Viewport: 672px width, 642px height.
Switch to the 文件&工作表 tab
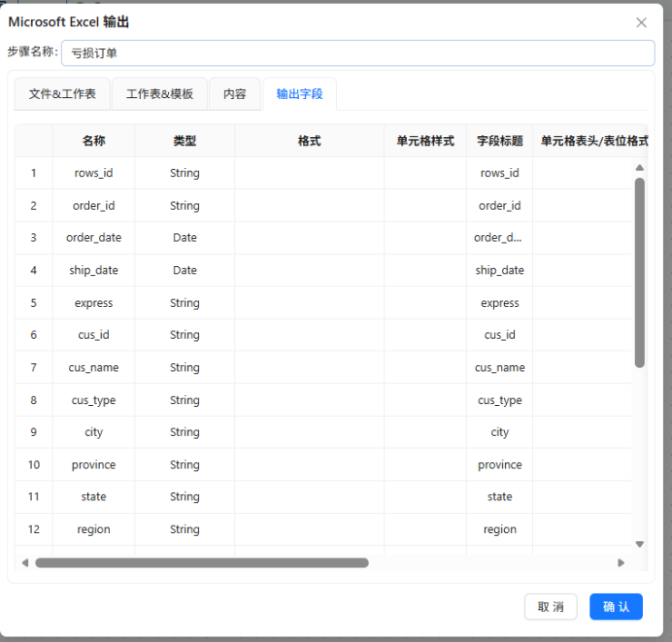click(x=62, y=94)
